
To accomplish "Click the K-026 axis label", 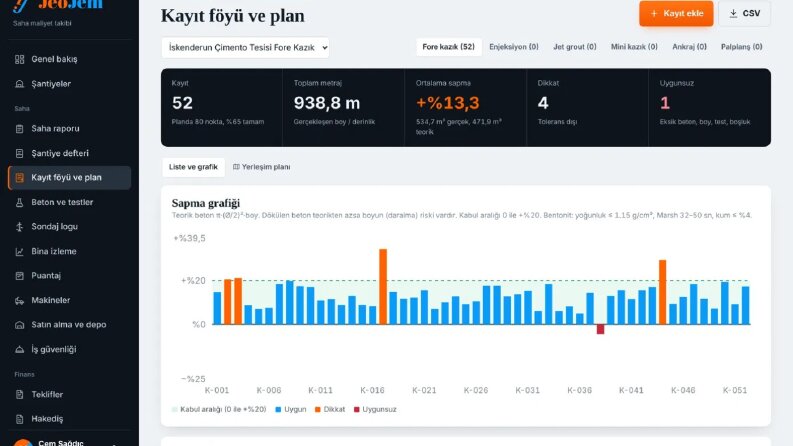I will click(x=476, y=390).
